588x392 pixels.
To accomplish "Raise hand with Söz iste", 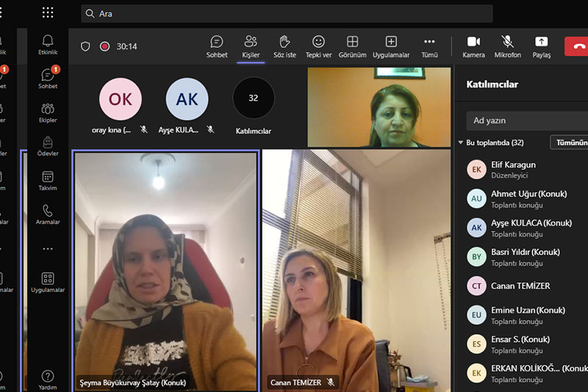I will tap(284, 46).
